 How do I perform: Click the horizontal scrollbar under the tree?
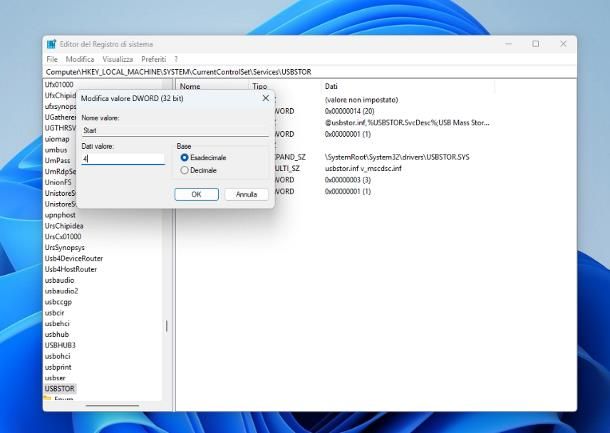click(112, 405)
